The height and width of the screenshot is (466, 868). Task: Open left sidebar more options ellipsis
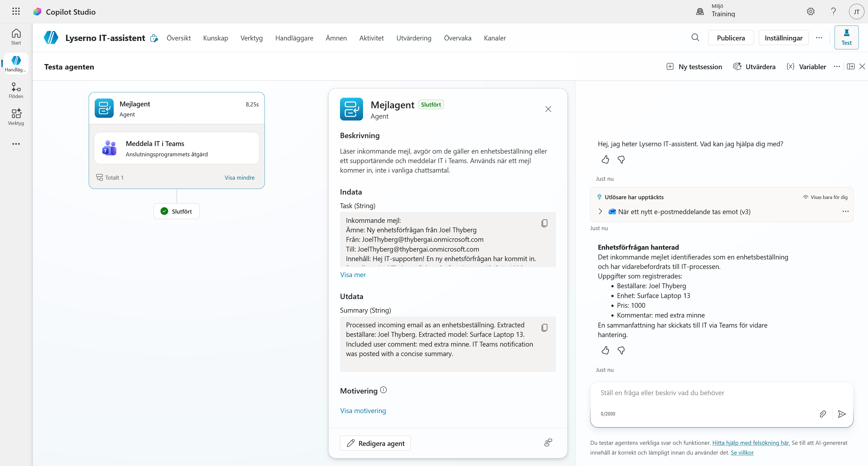[x=16, y=144]
